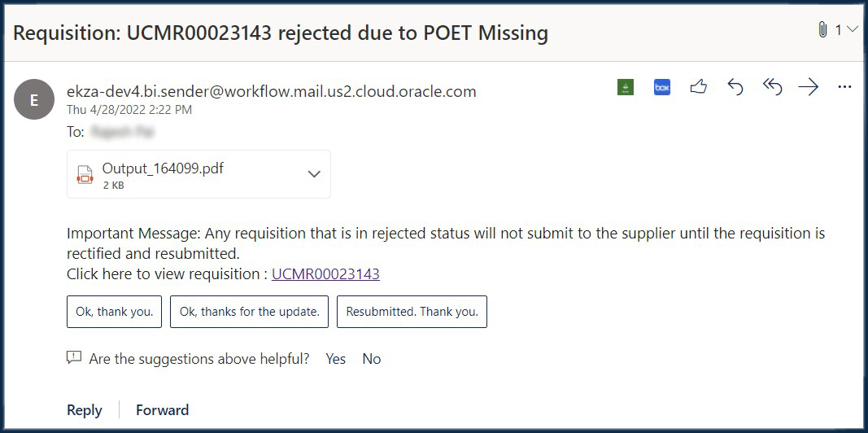Pick 'Resubmitted. Thank you.' suggested reply
Viewport: 868px width, 433px height.
tap(412, 312)
